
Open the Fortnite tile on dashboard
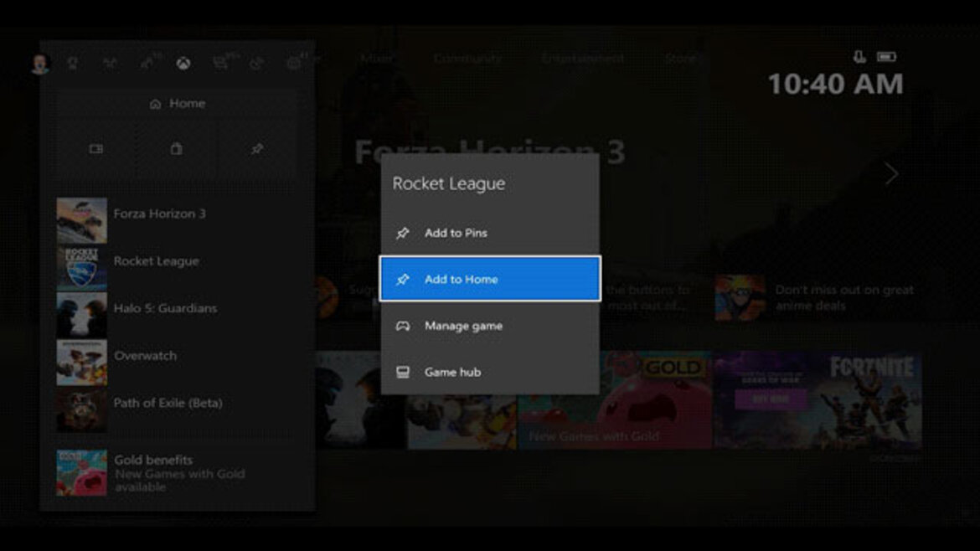818,399
